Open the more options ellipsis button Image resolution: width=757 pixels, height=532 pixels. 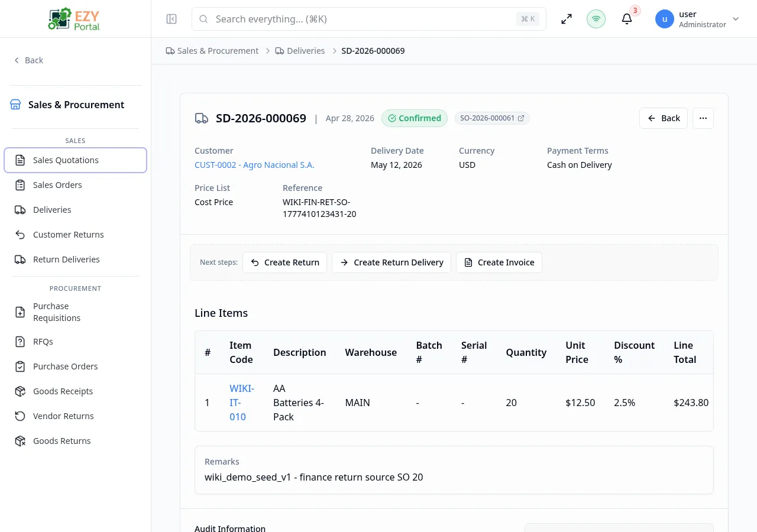[x=703, y=118]
